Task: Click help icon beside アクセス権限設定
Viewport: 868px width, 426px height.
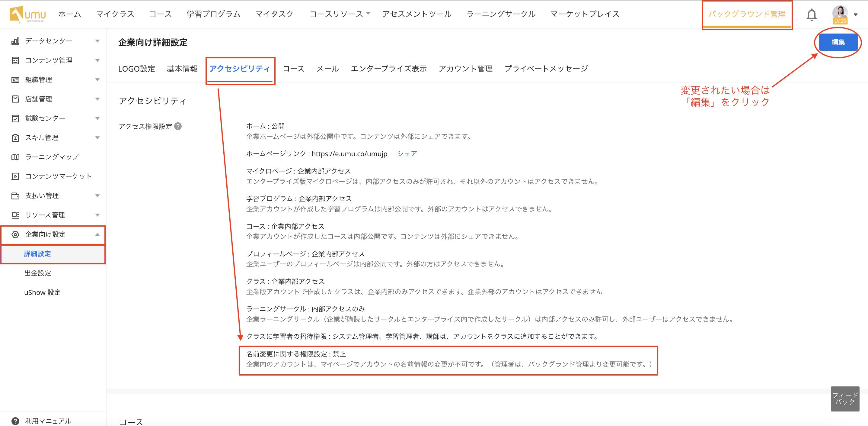Action: point(178,127)
